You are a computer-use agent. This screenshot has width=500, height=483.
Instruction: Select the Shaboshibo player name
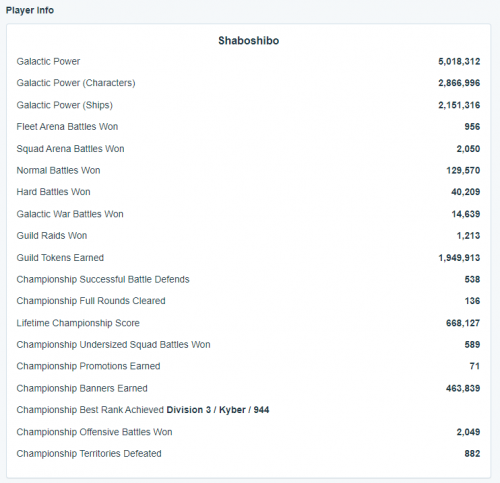249,41
